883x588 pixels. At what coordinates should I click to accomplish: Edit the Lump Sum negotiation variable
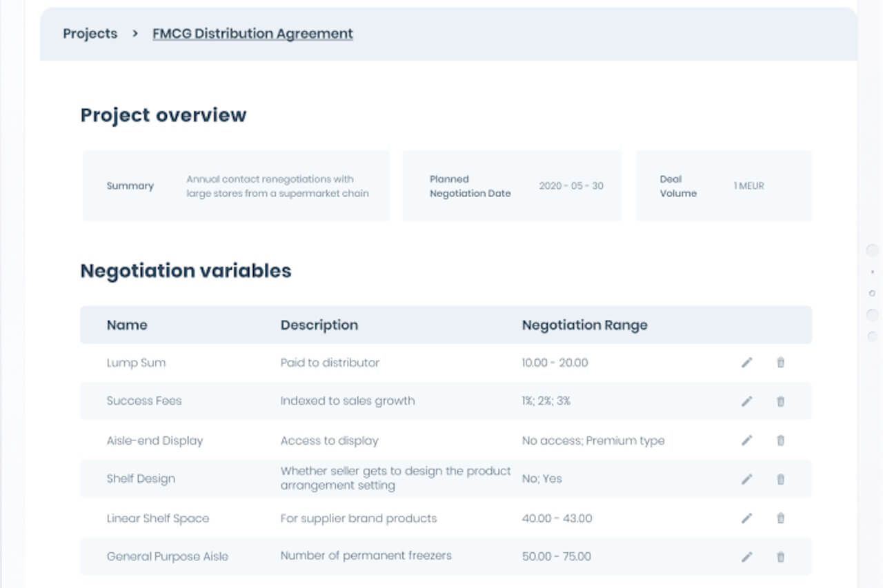[746, 362]
